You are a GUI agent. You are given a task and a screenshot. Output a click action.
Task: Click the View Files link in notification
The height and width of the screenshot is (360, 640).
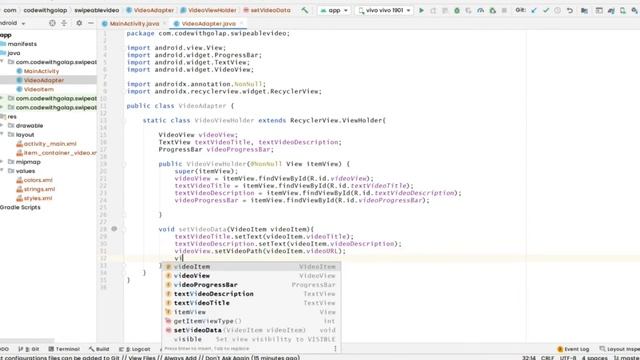click(142, 357)
